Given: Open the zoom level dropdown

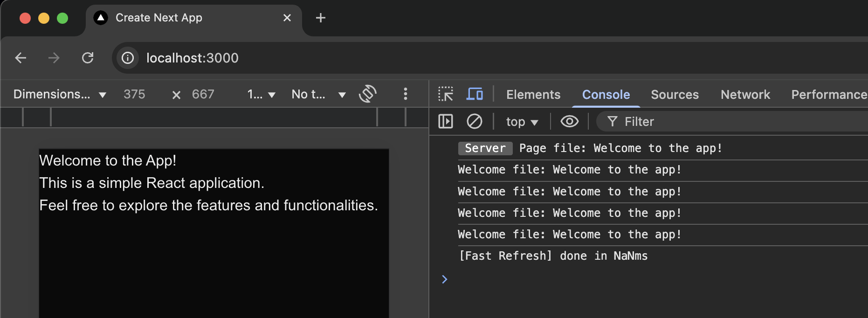Looking at the screenshot, I should pos(262,95).
